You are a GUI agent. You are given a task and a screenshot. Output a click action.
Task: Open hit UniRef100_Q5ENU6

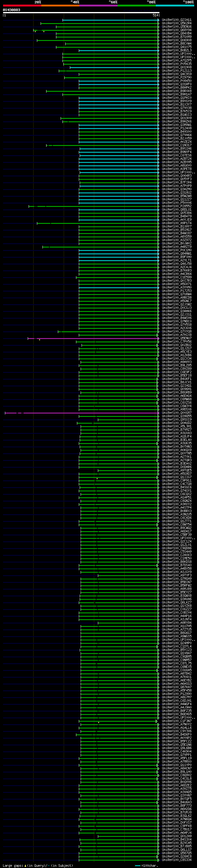pyautogui.click(x=176, y=26)
